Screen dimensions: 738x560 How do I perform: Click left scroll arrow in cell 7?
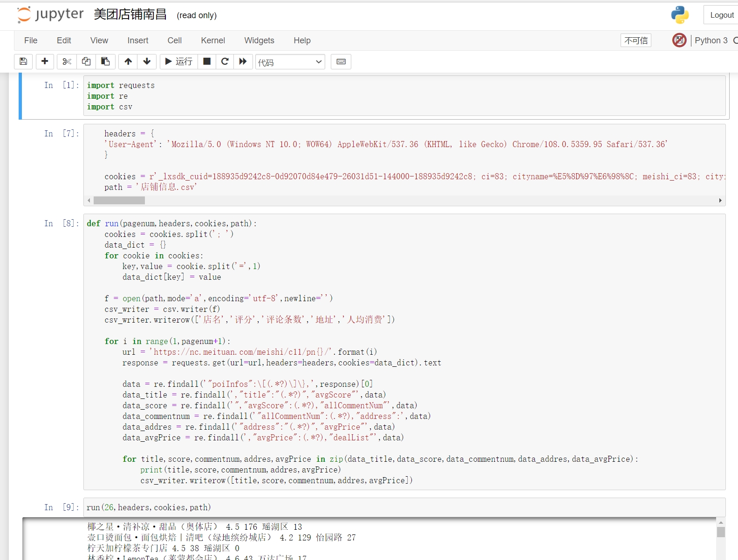(x=89, y=200)
